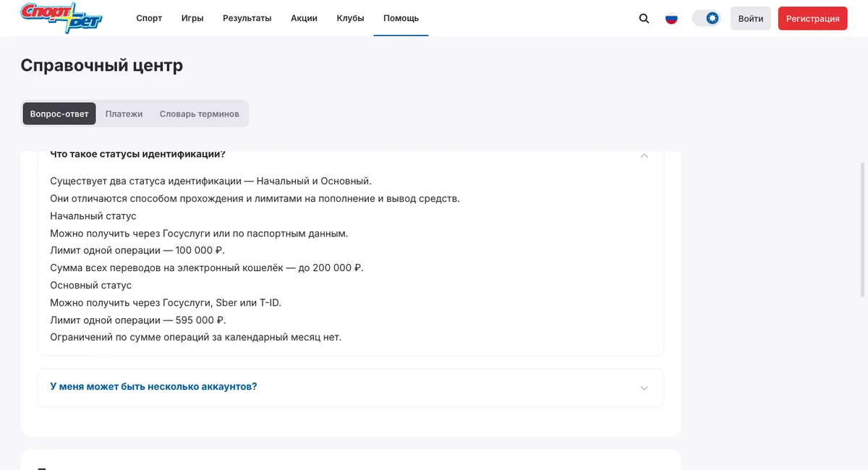Collapse the identification statuses question
Viewport: 868px width, 470px height.
[x=644, y=155]
